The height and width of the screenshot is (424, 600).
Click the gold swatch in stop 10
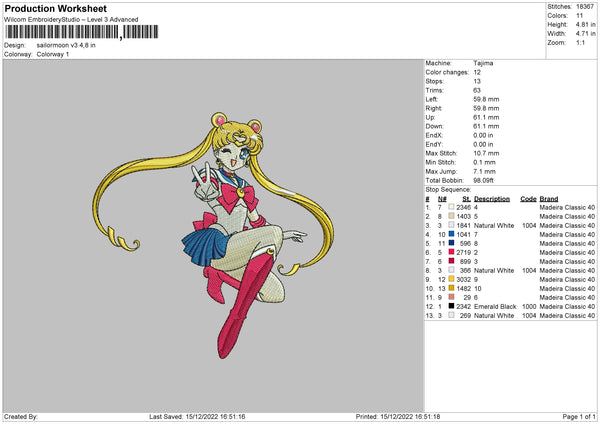(452, 287)
